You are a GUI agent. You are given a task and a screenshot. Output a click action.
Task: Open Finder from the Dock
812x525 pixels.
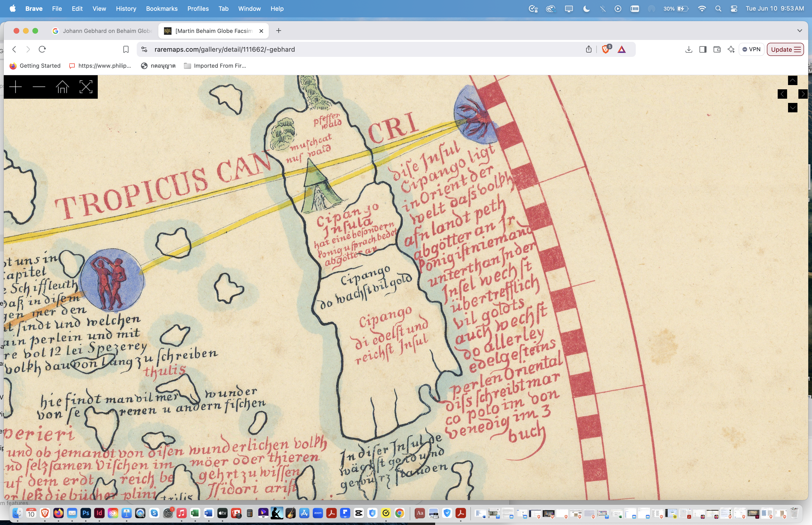tap(17, 513)
